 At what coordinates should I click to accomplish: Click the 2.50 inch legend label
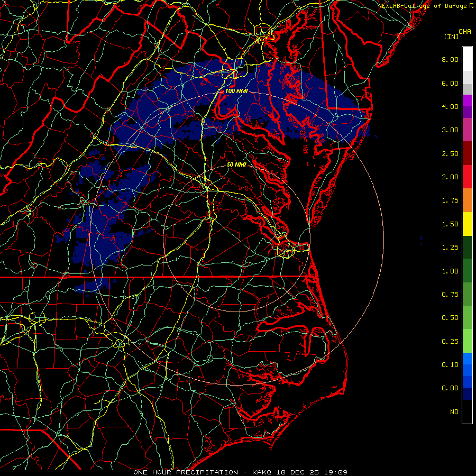tap(450, 153)
